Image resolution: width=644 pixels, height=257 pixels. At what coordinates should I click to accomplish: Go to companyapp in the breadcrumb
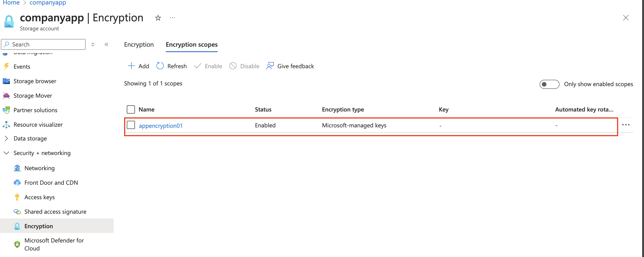(48, 2)
